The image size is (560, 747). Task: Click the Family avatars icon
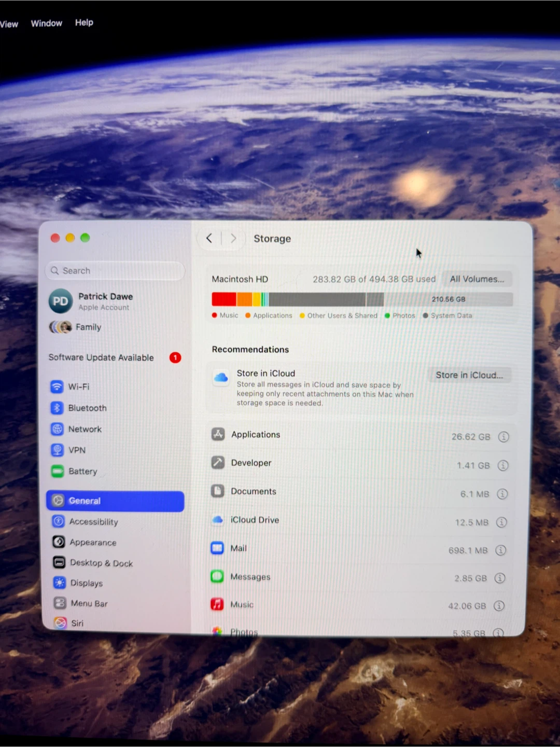click(61, 327)
